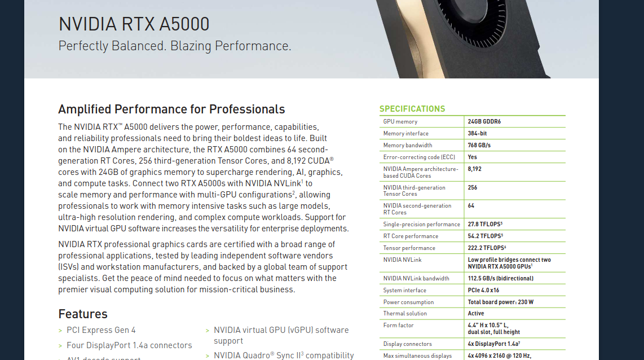Click the Tensor Cores value 256 in table
This screenshot has width=644, height=360.
click(473, 187)
